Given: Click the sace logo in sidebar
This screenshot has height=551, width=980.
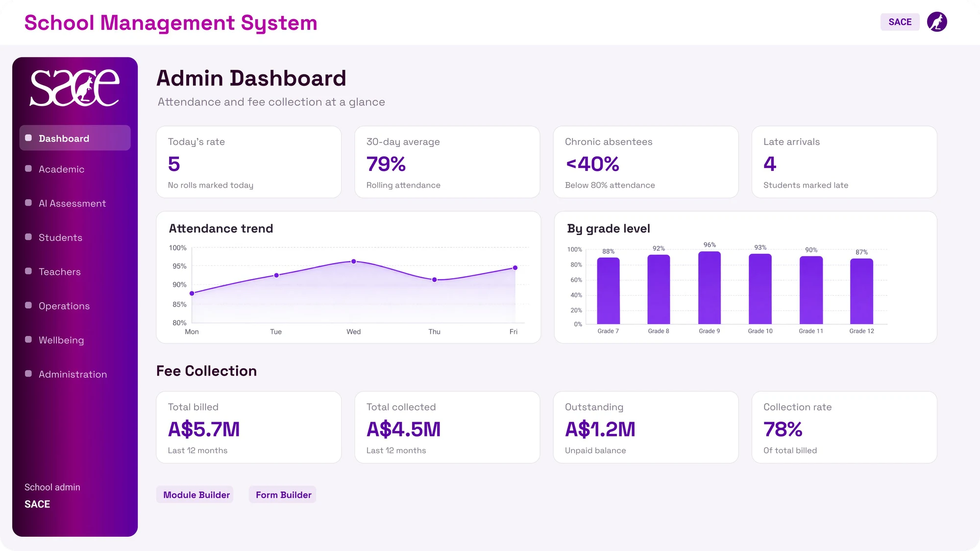Looking at the screenshot, I should pyautogui.click(x=75, y=88).
